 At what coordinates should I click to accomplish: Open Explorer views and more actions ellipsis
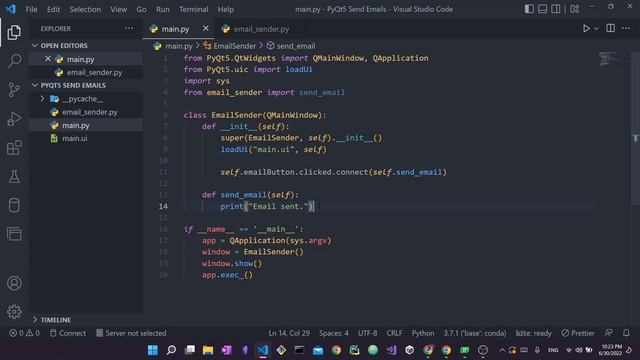[129, 28]
